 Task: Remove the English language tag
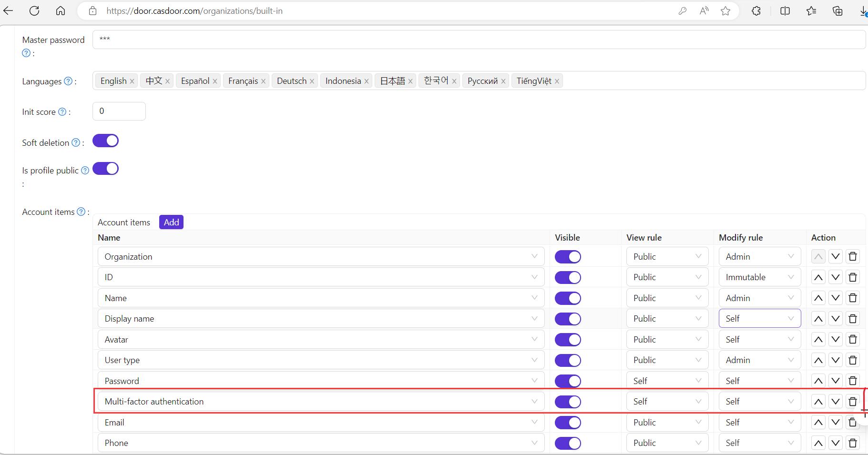point(132,81)
